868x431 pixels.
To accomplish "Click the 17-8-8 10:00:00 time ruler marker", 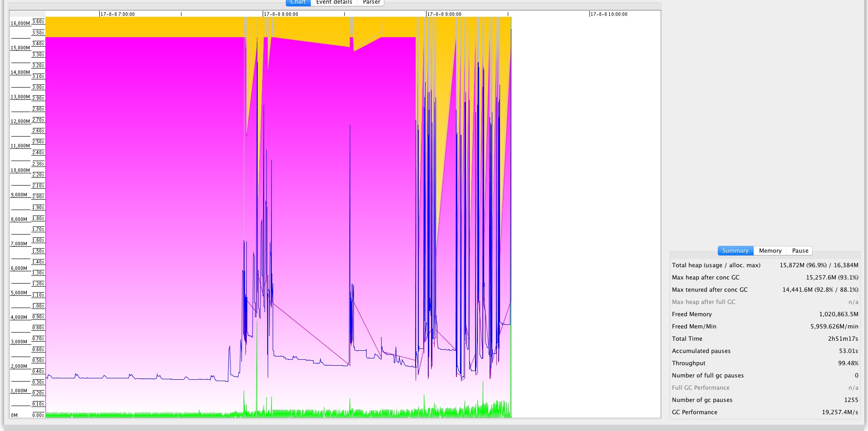I will (x=609, y=14).
